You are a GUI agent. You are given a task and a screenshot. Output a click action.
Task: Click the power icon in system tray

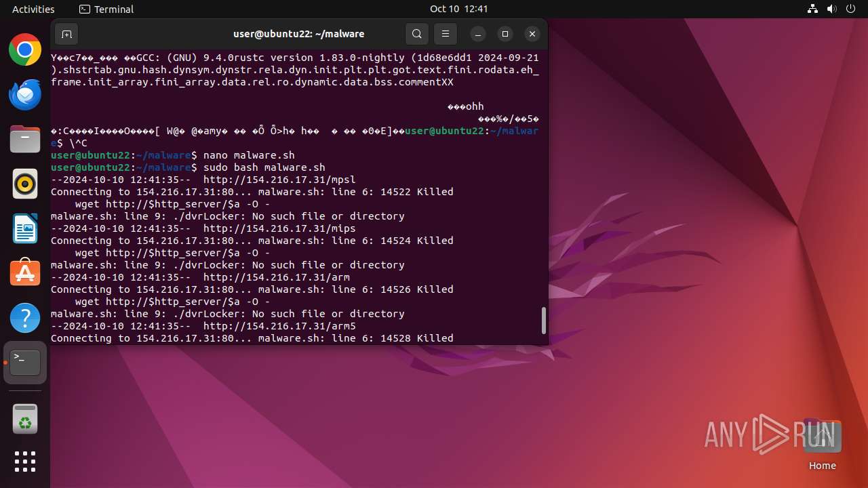(x=851, y=9)
